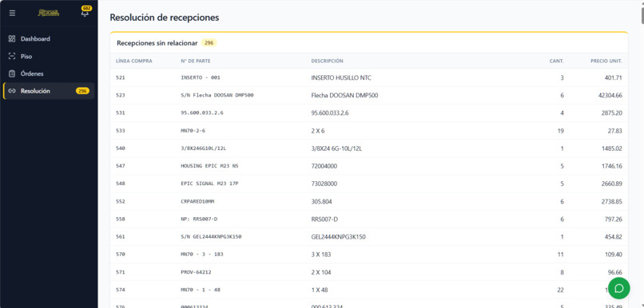644x308 pixels.
Task: Click purchase line number 540
Action: 121,148
